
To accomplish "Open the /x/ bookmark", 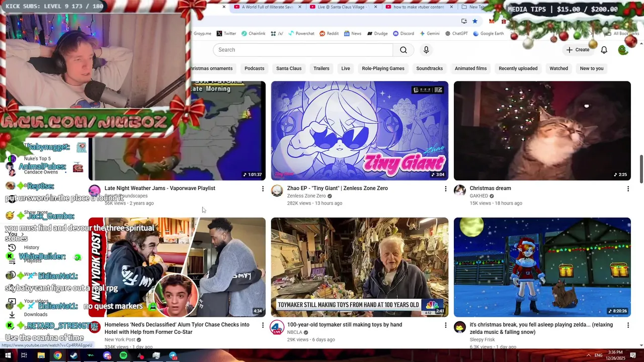I will [x=277, y=34].
